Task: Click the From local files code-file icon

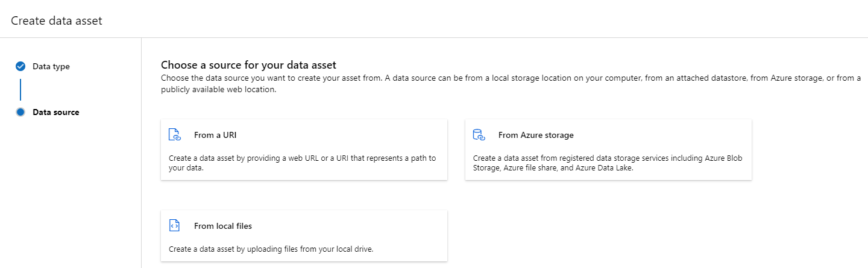Action: [175, 226]
